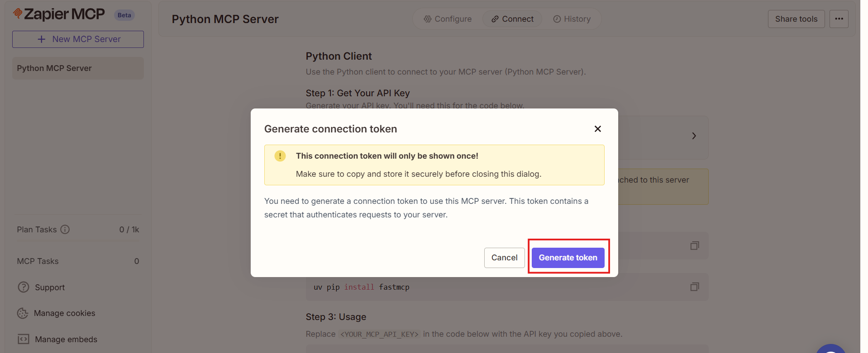Switch to the Configure tab
The width and height of the screenshot is (868, 353).
point(448,19)
